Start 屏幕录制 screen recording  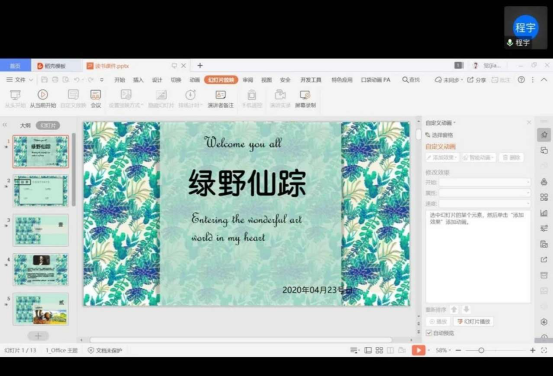(x=305, y=98)
